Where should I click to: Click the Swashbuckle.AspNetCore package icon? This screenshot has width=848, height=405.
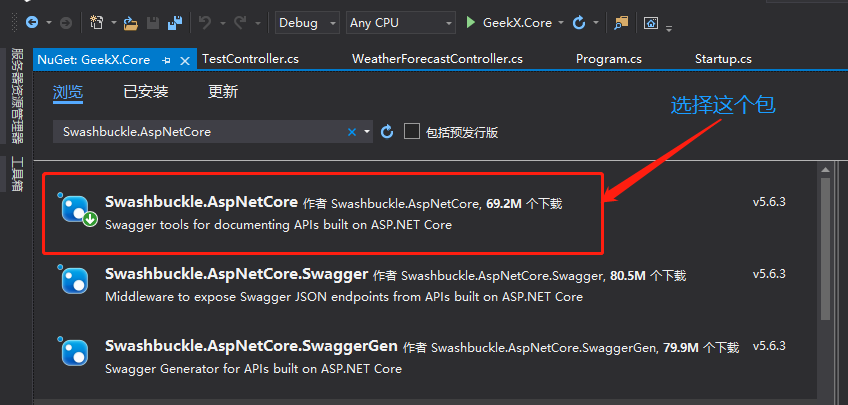77,209
